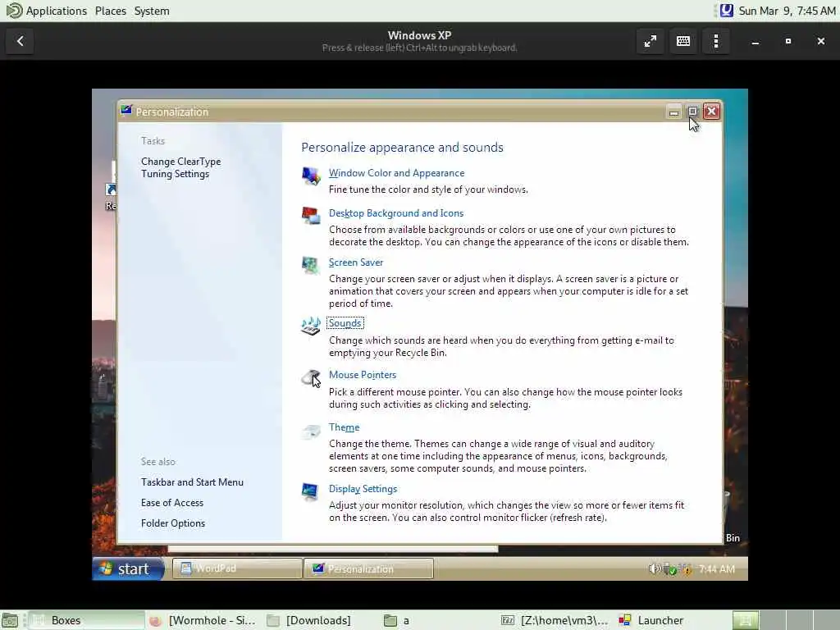
Task: Click the date and time in top panel
Action: (787, 11)
